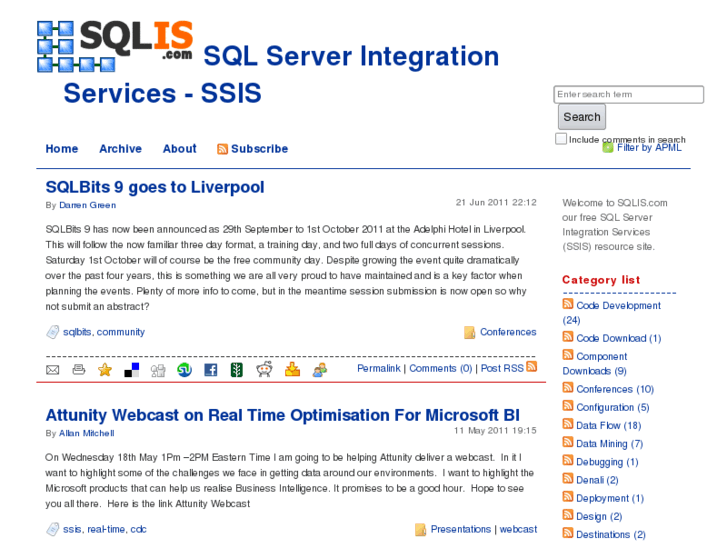Open the cdc tag
727x545 pixels.
(x=138, y=529)
